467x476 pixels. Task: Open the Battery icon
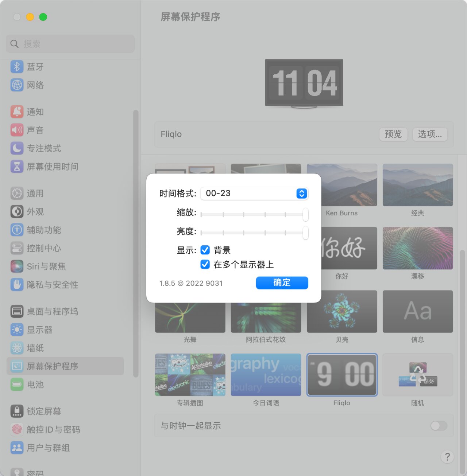(x=17, y=384)
